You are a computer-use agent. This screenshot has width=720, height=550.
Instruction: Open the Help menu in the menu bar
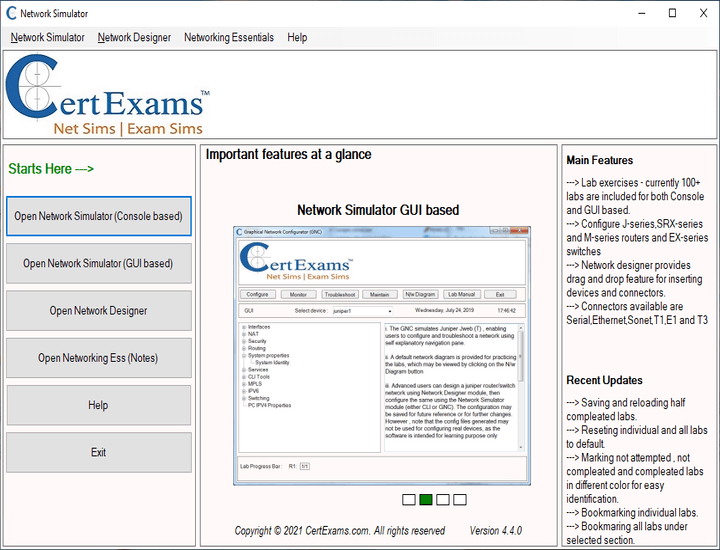(297, 37)
